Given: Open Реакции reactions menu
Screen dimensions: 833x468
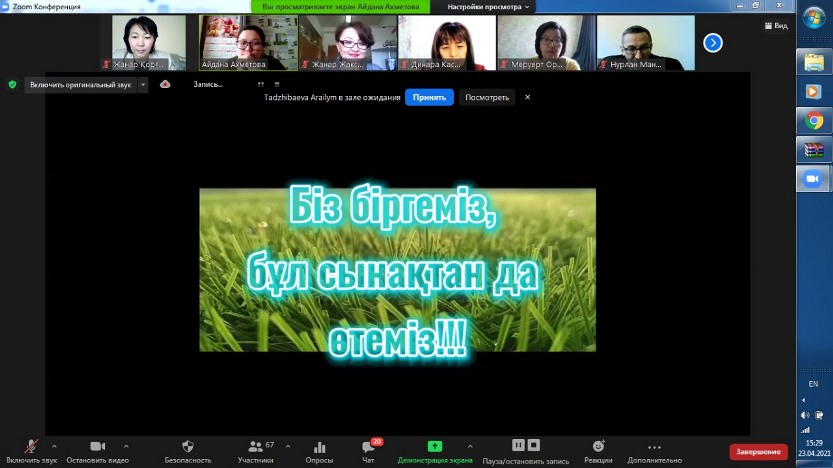Looking at the screenshot, I should click(598, 452).
